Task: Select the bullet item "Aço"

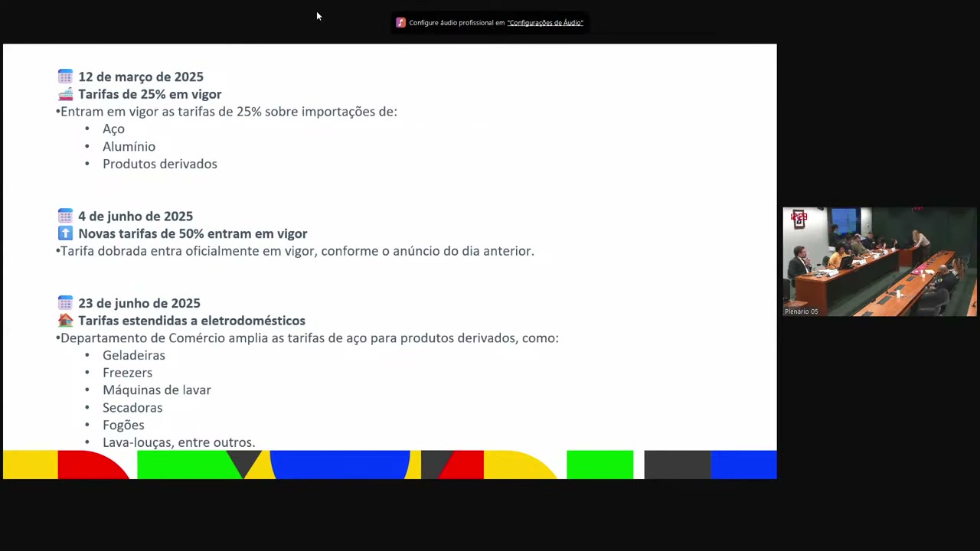Action: click(113, 129)
